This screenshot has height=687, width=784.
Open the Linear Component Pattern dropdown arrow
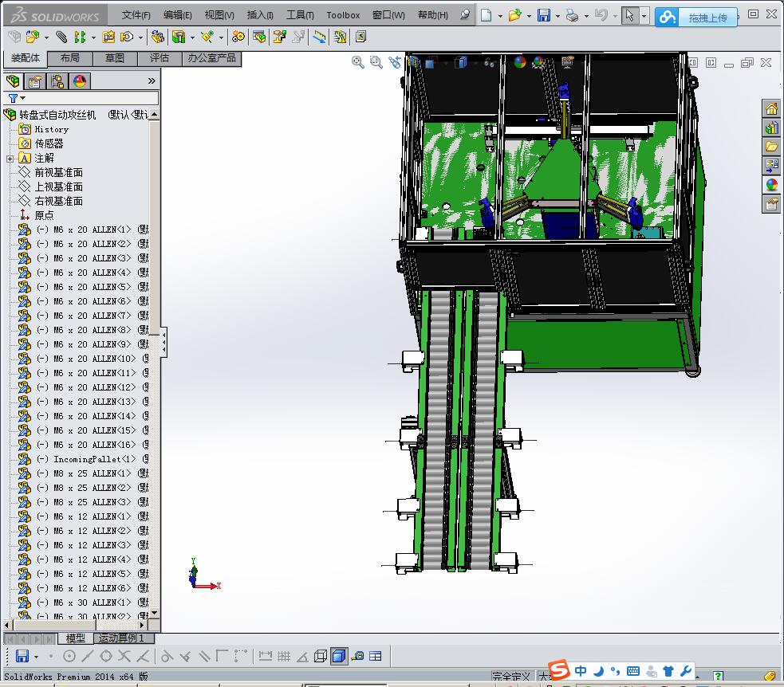point(93,37)
